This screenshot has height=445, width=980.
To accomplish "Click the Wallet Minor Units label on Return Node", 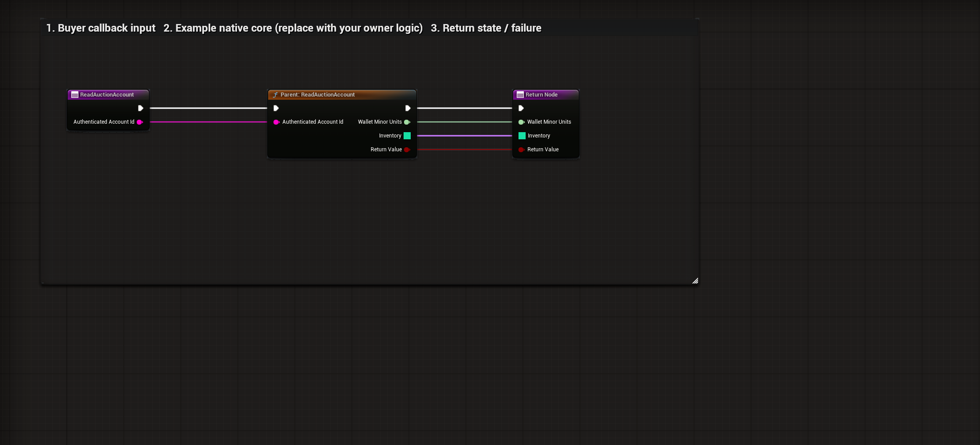I will (x=549, y=122).
